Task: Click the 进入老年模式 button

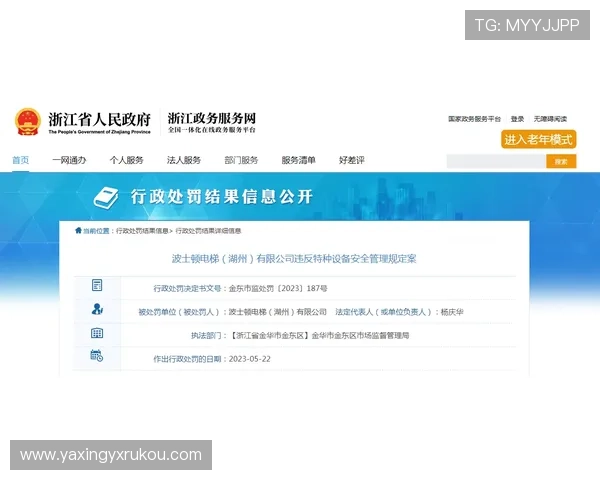Action: coord(538,139)
